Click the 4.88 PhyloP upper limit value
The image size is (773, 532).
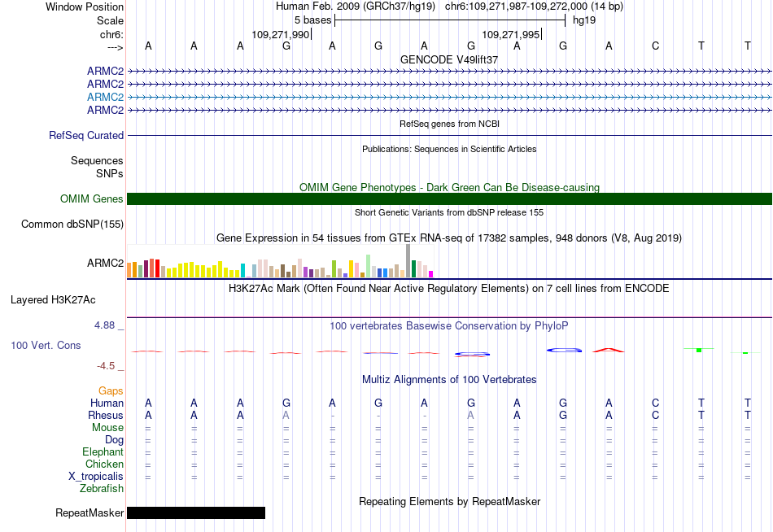[104, 325]
